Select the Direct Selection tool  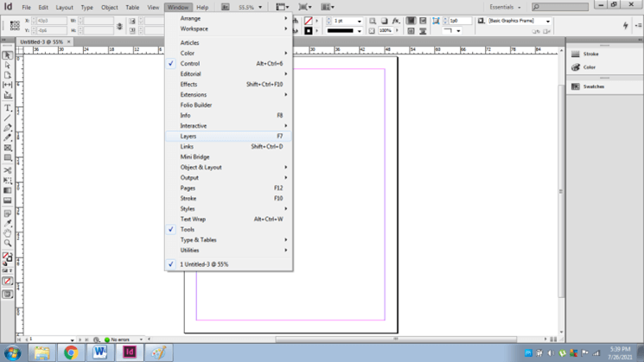point(8,66)
